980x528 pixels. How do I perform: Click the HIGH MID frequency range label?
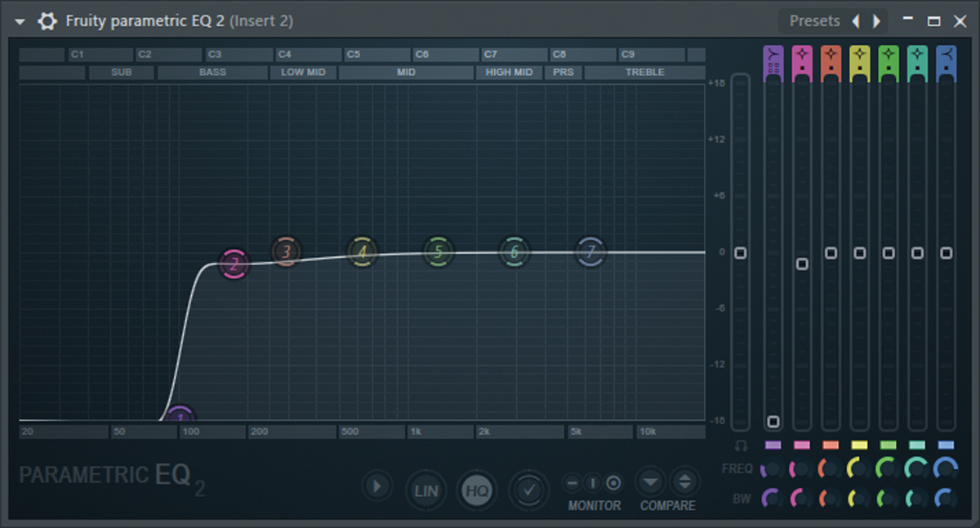pos(510,73)
